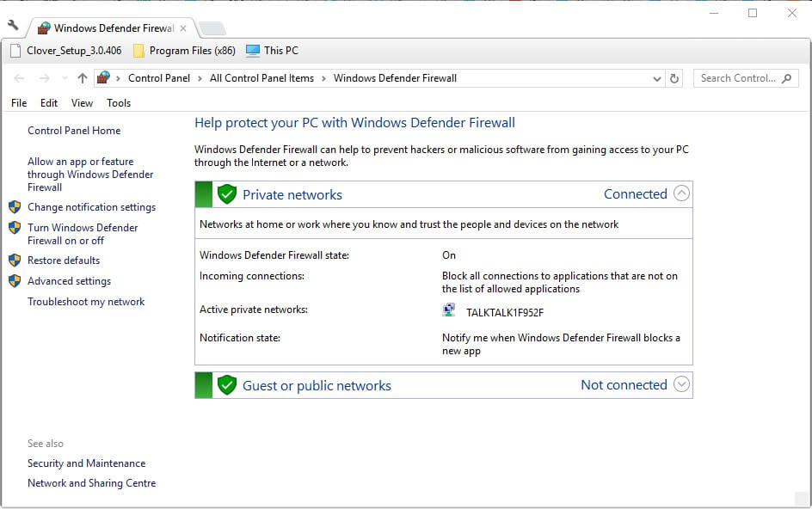Click Turn Windows Defender Firewall on or off
The image size is (812, 509).
click(83, 234)
